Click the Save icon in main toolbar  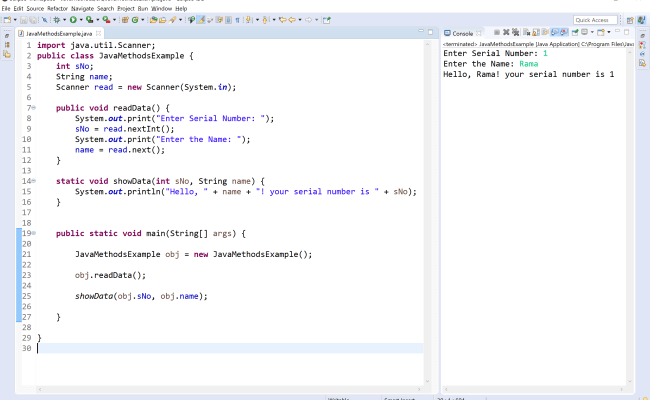24,20
